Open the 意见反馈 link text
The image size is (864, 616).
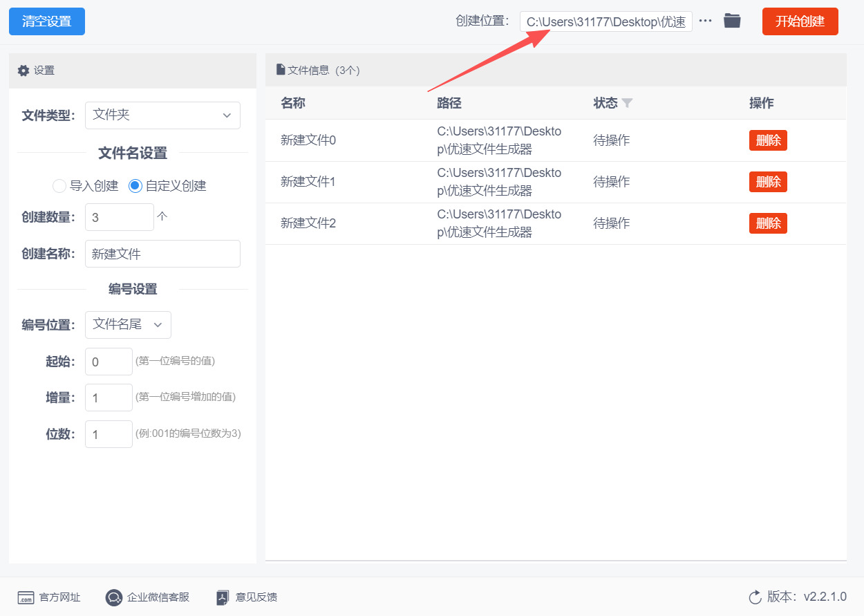click(256, 597)
